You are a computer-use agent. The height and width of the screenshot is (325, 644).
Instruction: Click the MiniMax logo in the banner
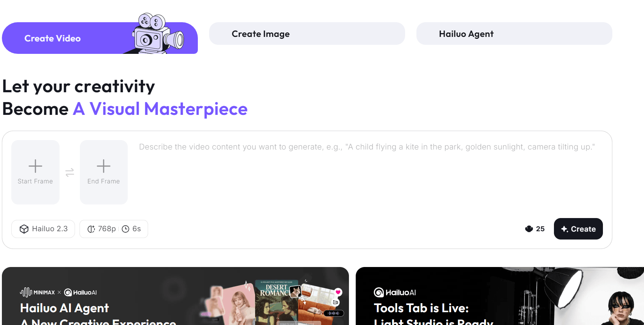[37, 292]
